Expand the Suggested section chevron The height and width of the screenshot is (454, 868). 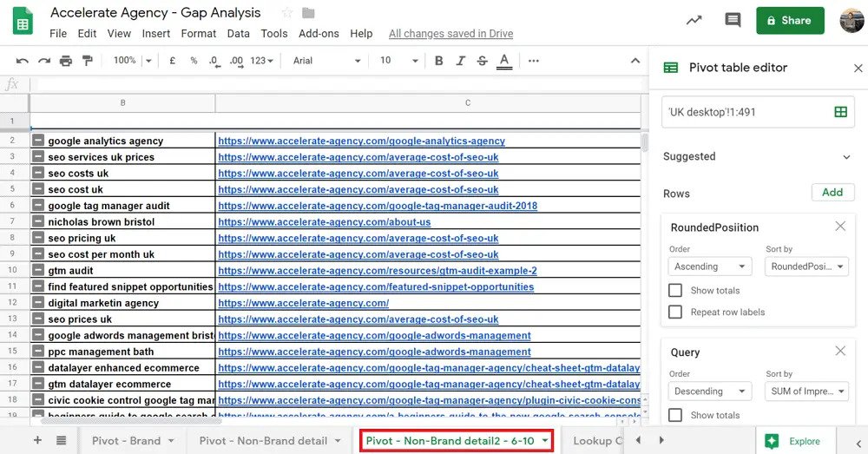(x=846, y=157)
